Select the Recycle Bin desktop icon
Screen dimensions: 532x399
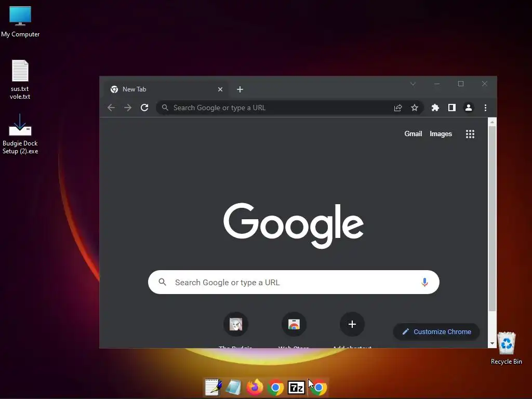click(506, 348)
